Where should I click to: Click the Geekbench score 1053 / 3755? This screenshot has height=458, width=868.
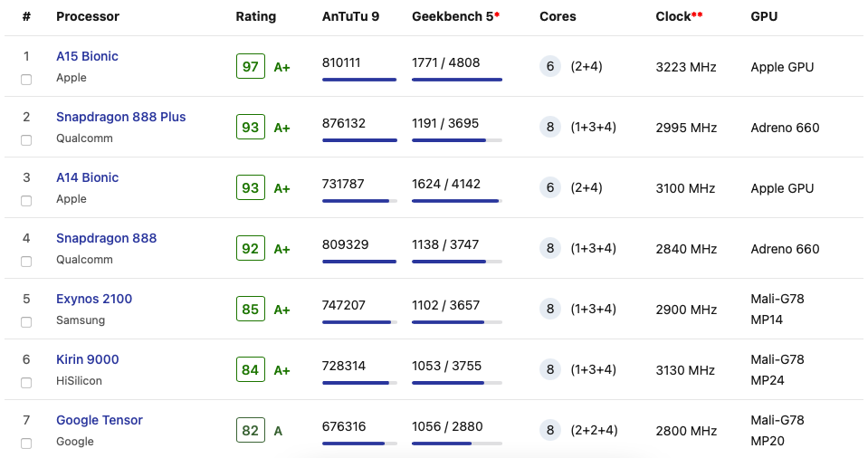[x=447, y=366]
